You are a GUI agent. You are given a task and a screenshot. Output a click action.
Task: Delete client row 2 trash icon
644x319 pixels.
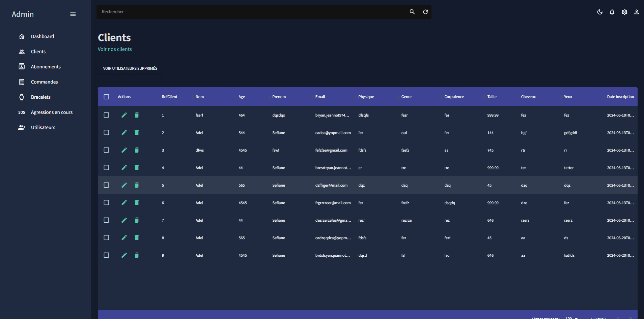coord(137,133)
